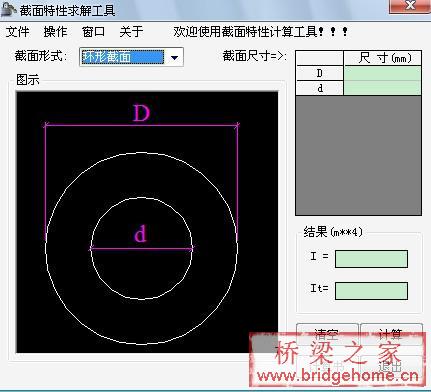The image size is (431, 392).
Task: Open the 文件 menu
Action: coord(17,32)
